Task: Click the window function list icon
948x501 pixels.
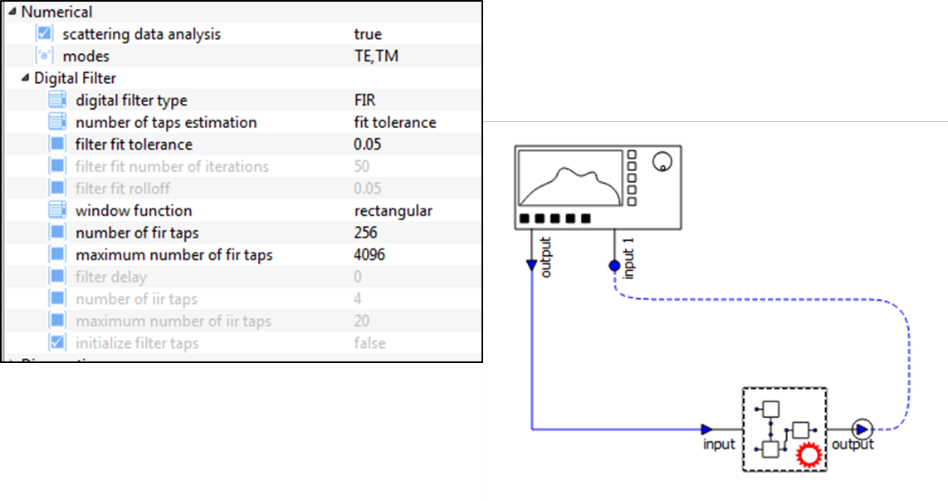Action: [x=57, y=210]
